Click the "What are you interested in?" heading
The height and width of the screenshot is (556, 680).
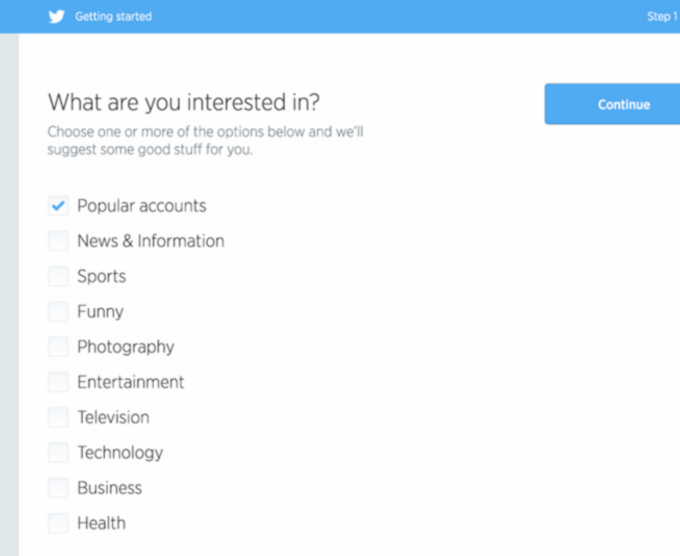(x=190, y=102)
